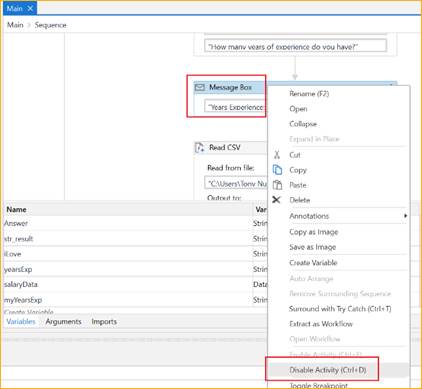Click the Copy pages icon
Viewport: 422px width, 389px height.
(277, 170)
